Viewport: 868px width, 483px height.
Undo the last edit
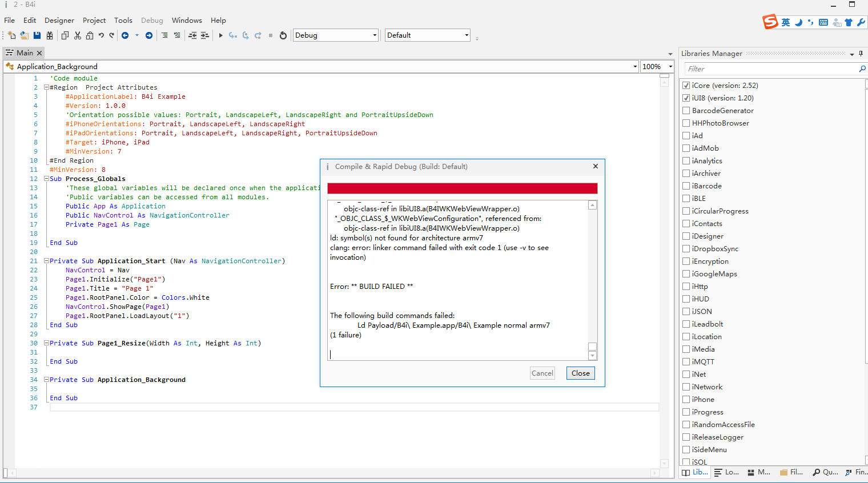click(101, 35)
